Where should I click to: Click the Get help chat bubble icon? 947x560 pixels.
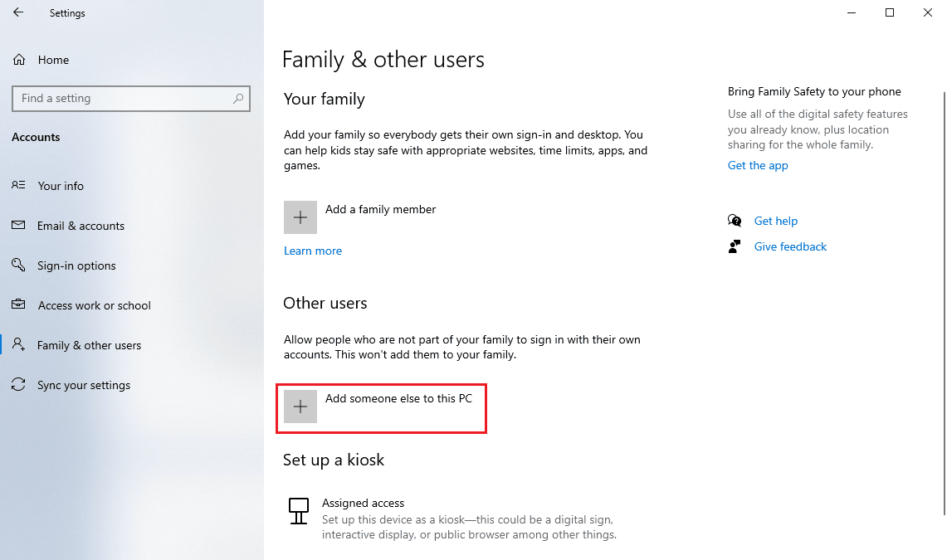pos(735,220)
